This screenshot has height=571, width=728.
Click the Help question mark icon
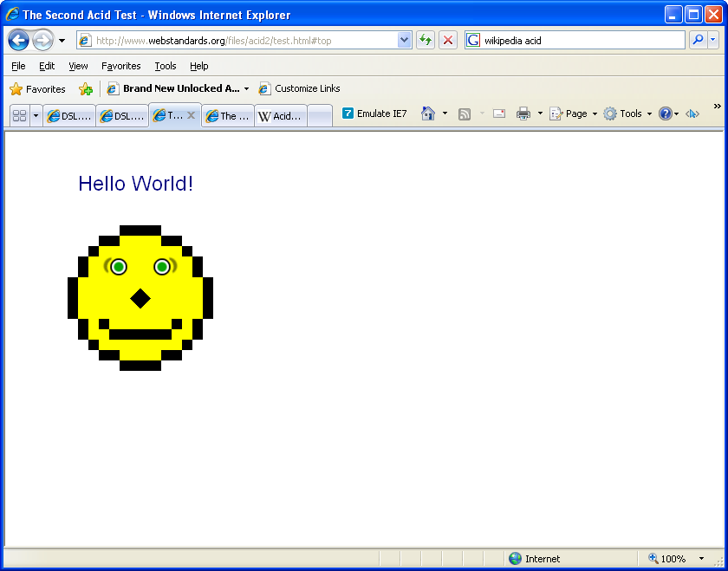click(x=666, y=114)
